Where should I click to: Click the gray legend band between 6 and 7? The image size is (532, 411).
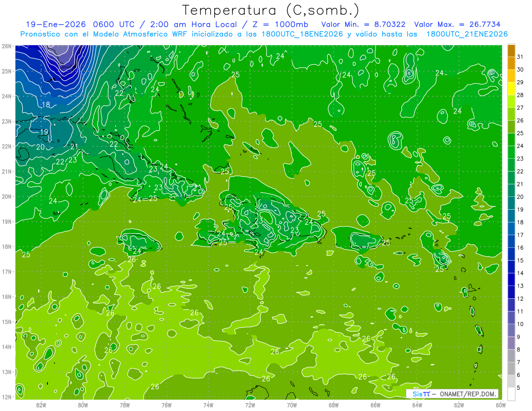(511, 368)
